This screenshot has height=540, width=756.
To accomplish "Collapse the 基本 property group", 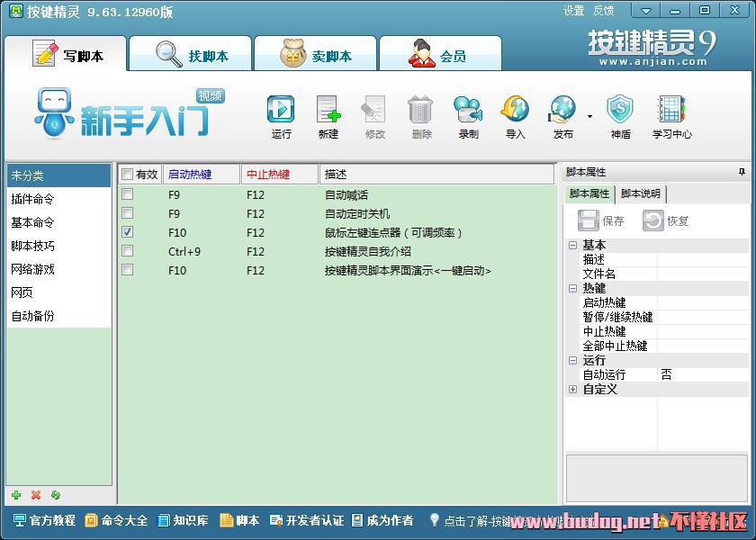I will (572, 245).
